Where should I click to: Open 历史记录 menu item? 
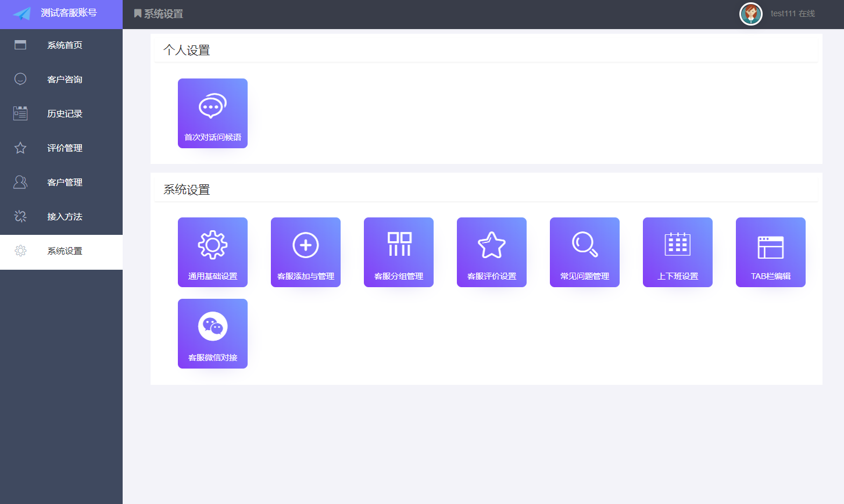click(x=61, y=113)
